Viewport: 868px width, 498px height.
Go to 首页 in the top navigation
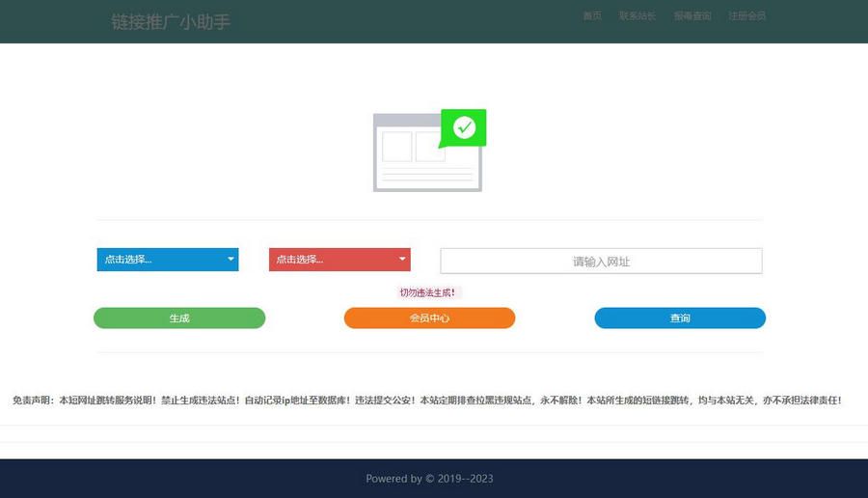(x=592, y=15)
